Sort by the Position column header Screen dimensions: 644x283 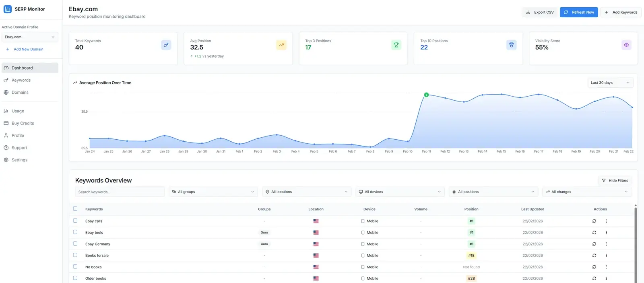click(x=471, y=209)
